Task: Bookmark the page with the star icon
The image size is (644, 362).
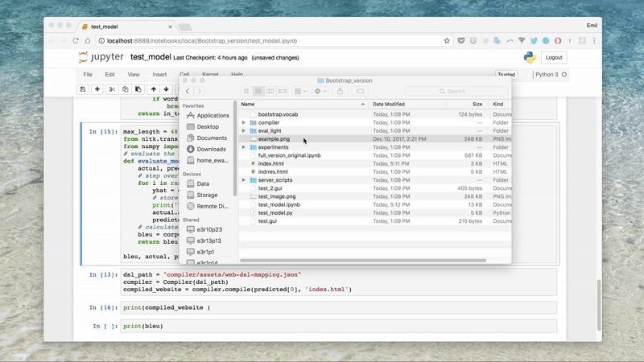Action: coord(447,40)
